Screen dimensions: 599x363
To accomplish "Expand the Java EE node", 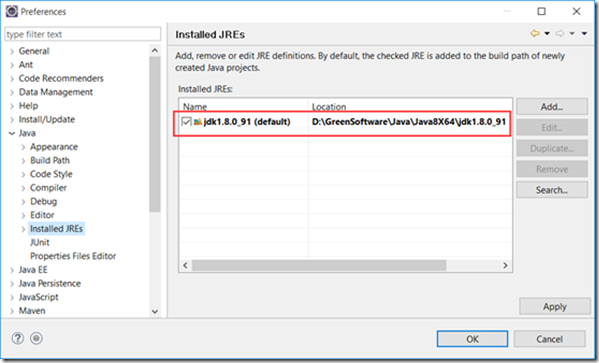I will (x=12, y=270).
